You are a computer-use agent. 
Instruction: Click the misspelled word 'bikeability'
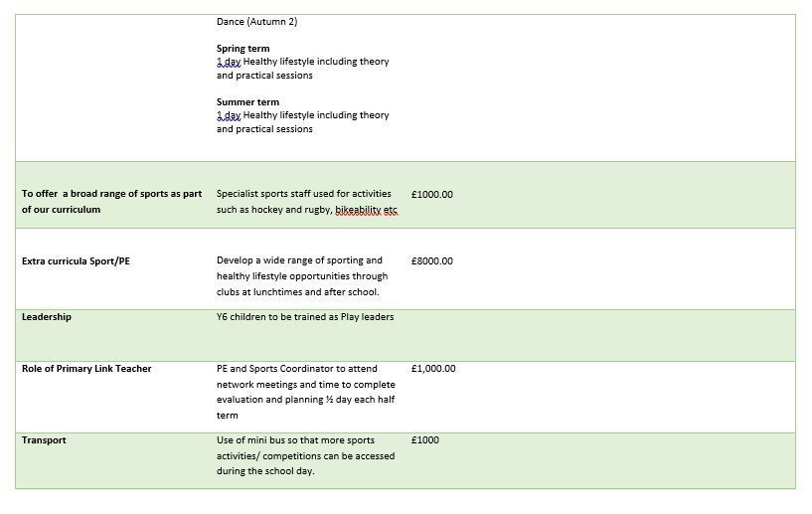point(359,210)
